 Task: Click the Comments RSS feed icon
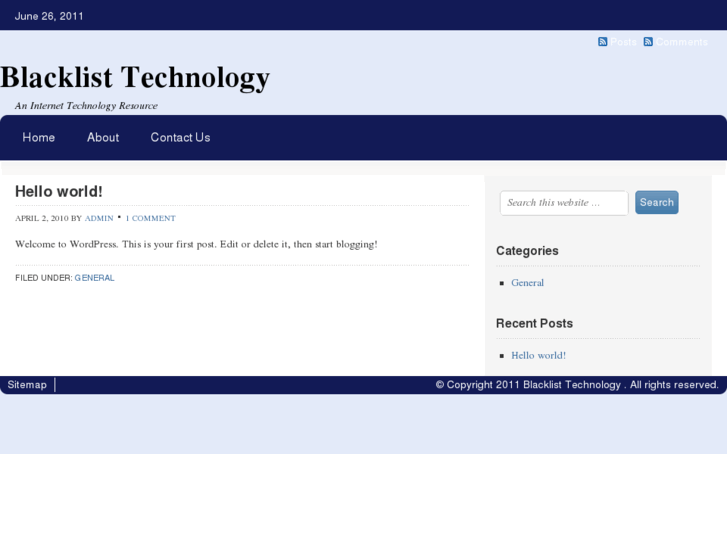[x=648, y=42]
